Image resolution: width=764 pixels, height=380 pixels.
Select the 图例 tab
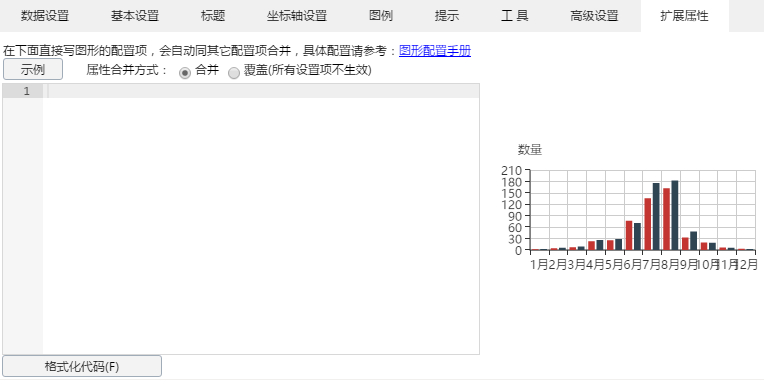point(381,16)
